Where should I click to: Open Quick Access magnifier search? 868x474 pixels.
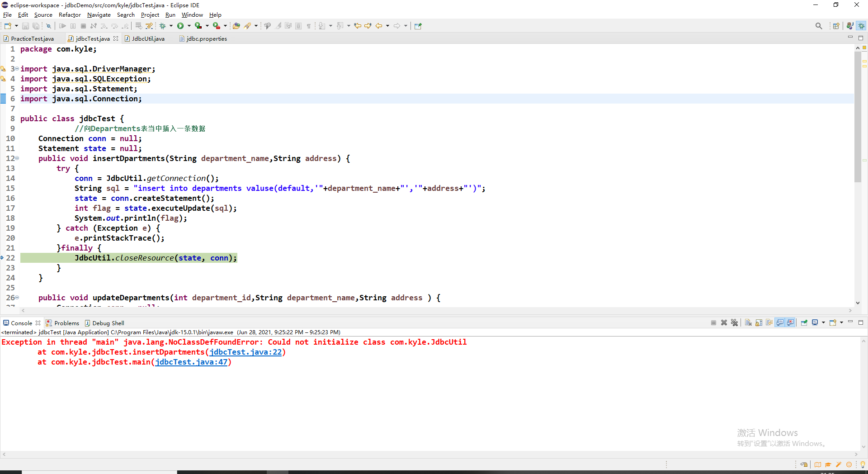pos(819,26)
